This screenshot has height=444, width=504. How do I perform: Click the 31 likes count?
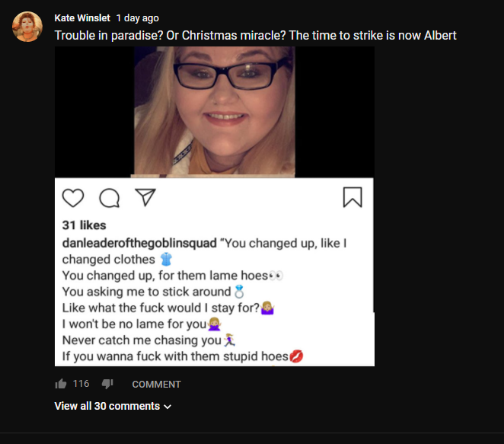pyautogui.click(x=84, y=225)
